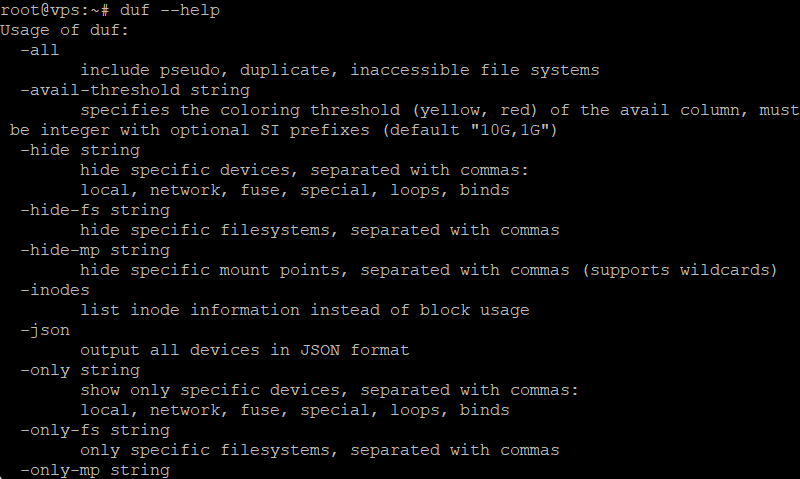The image size is (800, 479).
Task: Click the '-hide-mp string' option
Action: (x=95, y=250)
